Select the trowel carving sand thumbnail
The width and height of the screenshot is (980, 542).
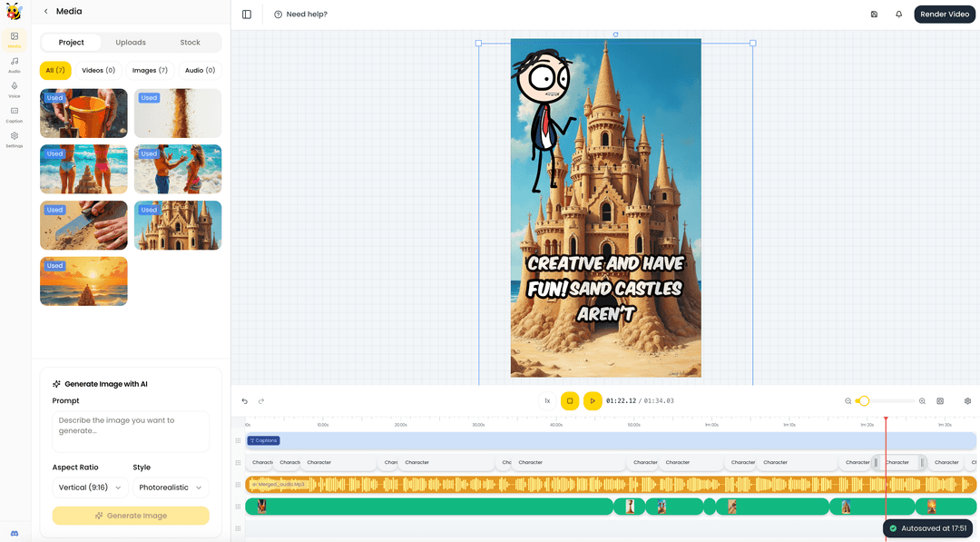pos(83,225)
